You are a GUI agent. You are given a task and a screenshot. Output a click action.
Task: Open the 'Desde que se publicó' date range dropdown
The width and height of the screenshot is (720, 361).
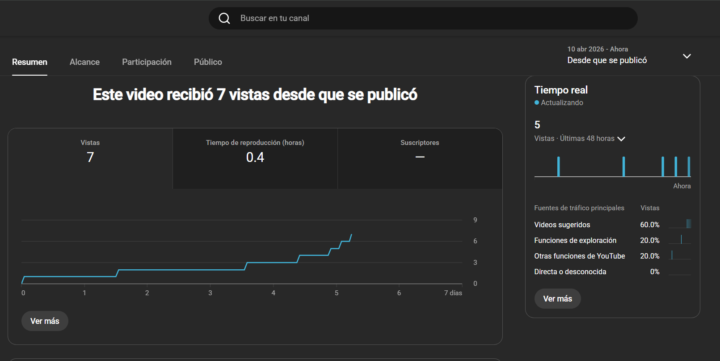point(629,55)
